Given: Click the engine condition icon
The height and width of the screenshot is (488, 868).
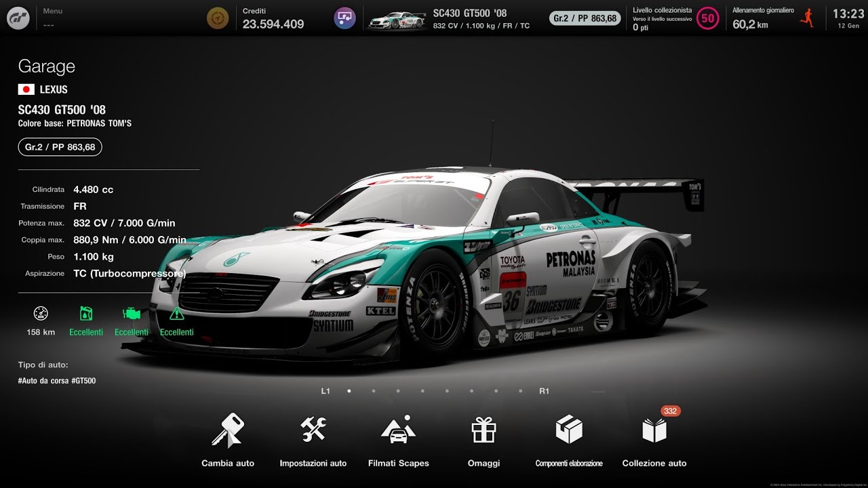Looking at the screenshot, I should click(131, 314).
